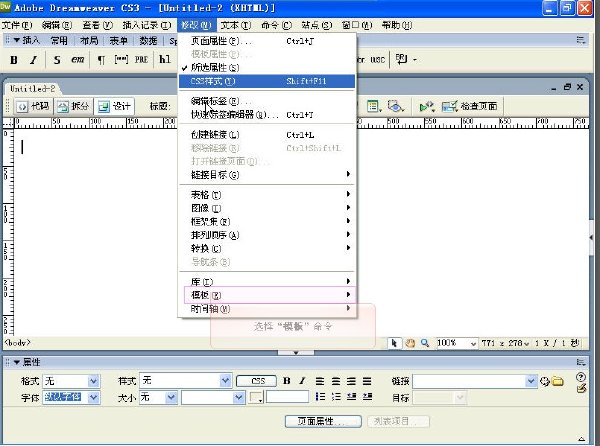600x446 pixels.
Task: Expand the 图像(I) submenu
Action: (267, 208)
